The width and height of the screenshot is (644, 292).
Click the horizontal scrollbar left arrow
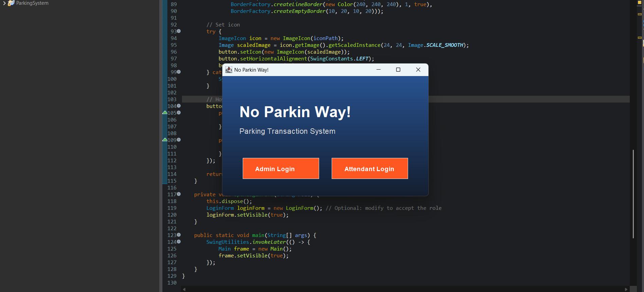click(x=184, y=289)
